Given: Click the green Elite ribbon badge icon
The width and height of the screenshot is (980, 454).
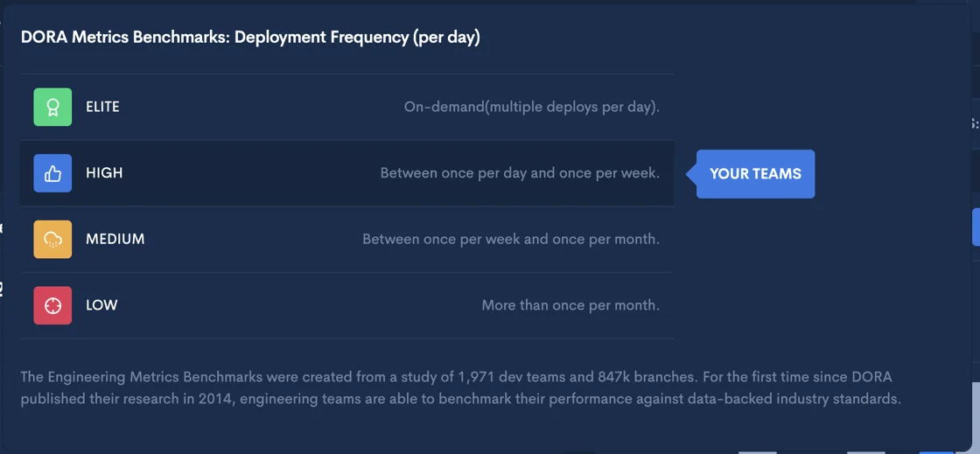Looking at the screenshot, I should pyautogui.click(x=52, y=107).
